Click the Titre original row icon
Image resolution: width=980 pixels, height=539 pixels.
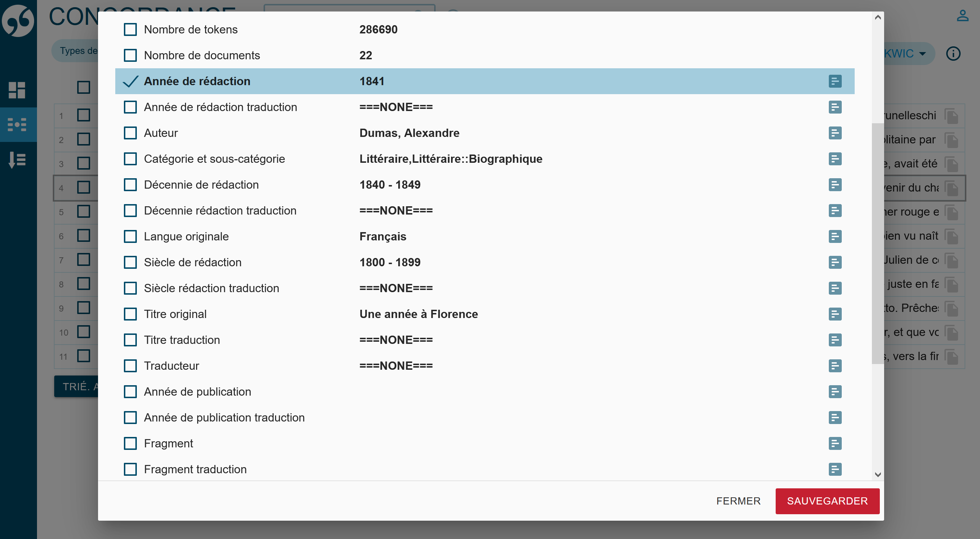(x=835, y=314)
